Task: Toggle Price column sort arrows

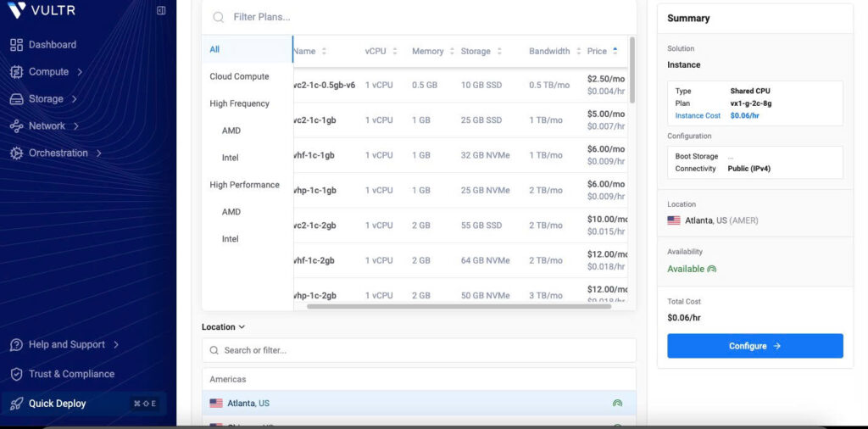Action: pos(615,52)
